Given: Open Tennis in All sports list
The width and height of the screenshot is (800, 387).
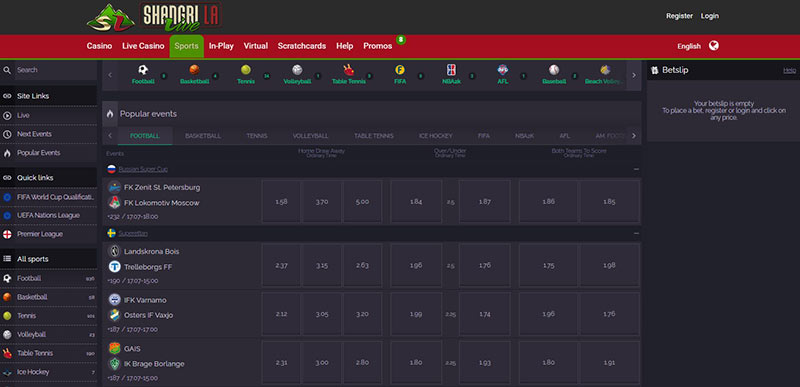Looking at the screenshot, I should pyautogui.click(x=48, y=316).
